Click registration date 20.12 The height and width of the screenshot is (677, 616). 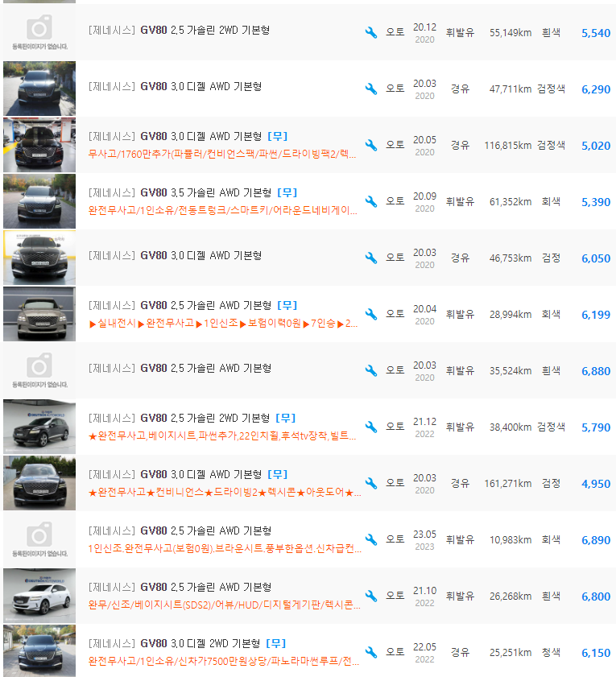pyautogui.click(x=424, y=27)
